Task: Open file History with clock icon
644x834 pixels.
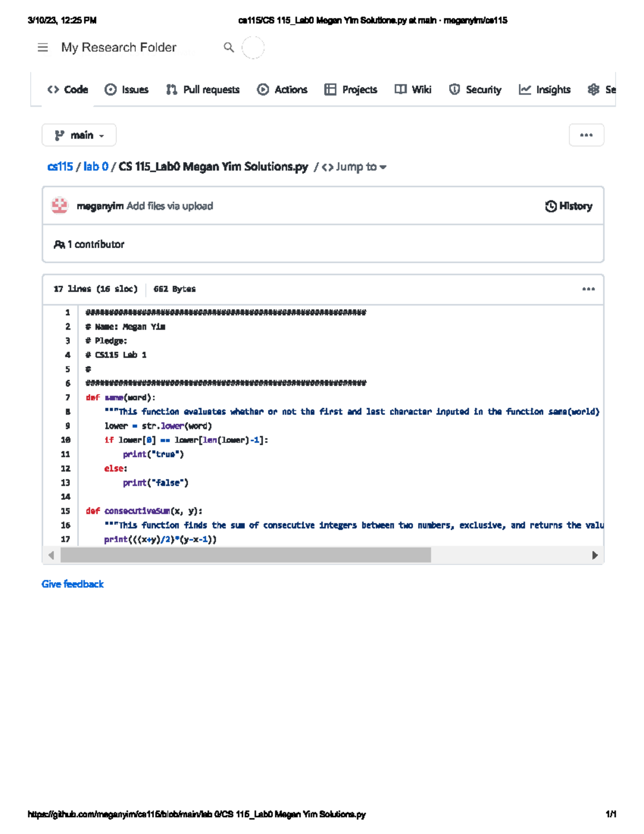Action: coord(568,206)
